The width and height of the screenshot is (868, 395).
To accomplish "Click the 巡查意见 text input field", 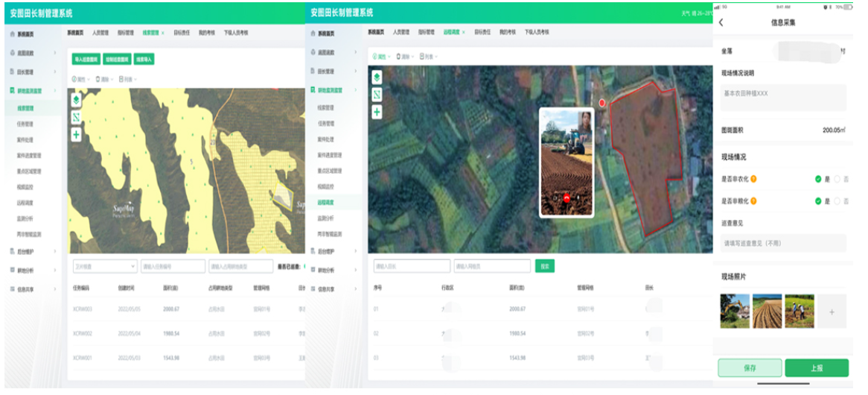I will tap(782, 243).
